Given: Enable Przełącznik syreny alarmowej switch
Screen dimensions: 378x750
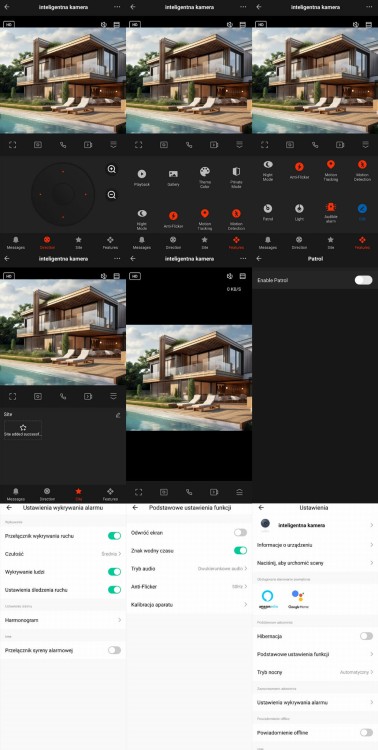Looking at the screenshot, I should tap(114, 650).
